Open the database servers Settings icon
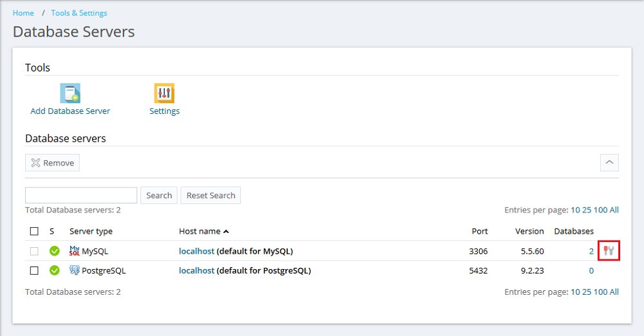 coord(164,94)
